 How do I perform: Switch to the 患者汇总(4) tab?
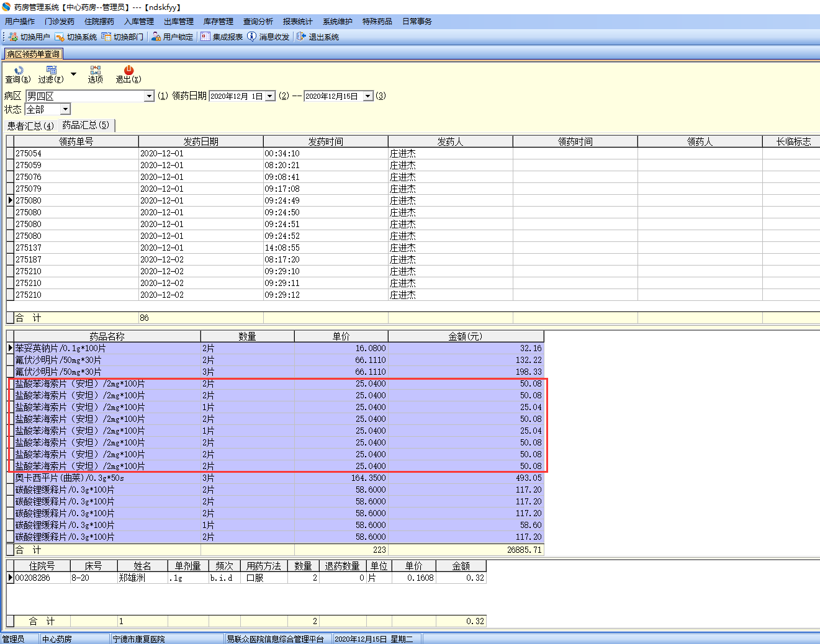[x=30, y=126]
